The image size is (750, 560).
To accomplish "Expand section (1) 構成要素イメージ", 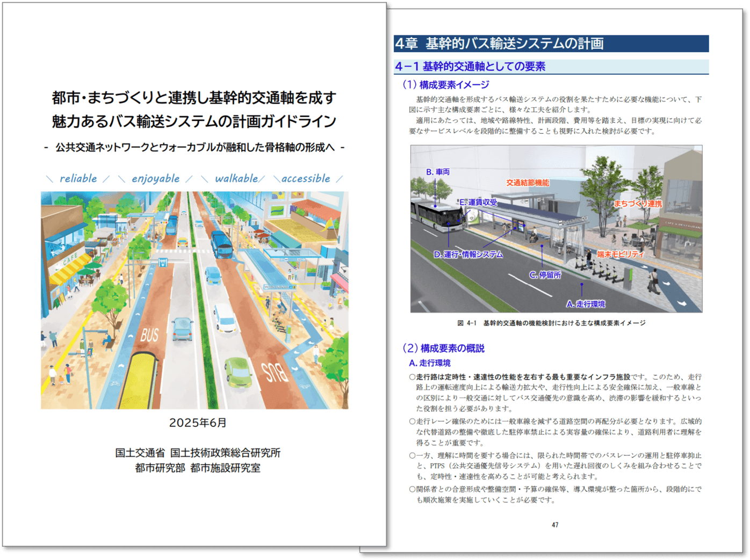I will pyautogui.click(x=444, y=84).
